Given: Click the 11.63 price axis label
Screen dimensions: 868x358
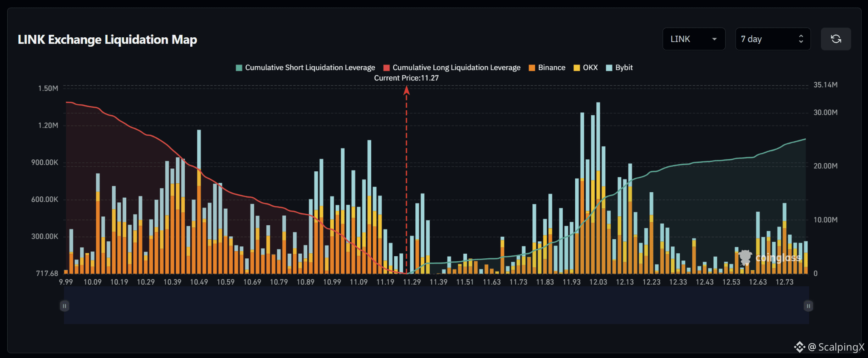Looking at the screenshot, I should pos(492,282).
